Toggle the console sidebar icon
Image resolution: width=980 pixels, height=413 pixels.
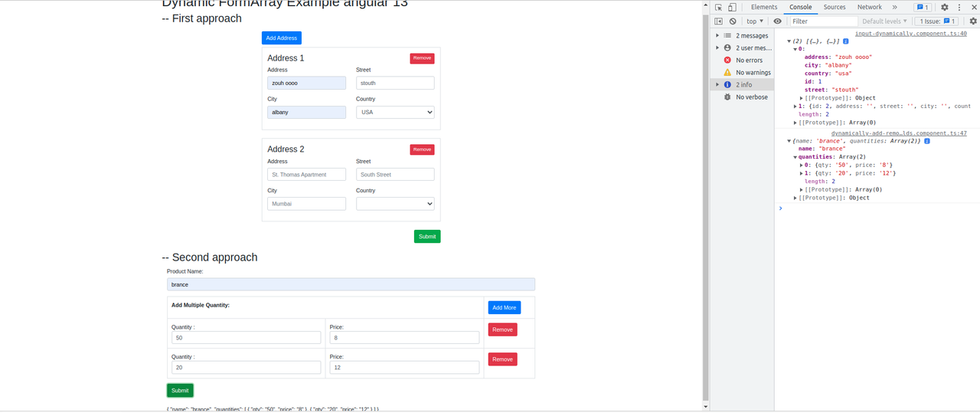pyautogui.click(x=718, y=21)
